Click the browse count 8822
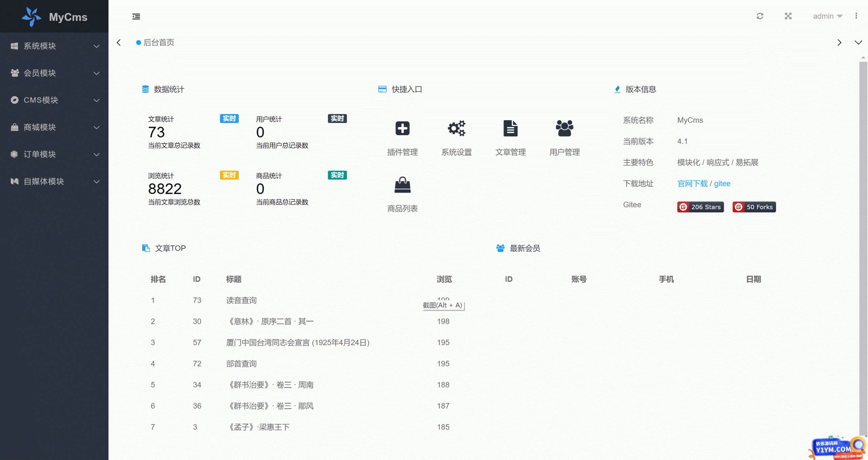The width and height of the screenshot is (868, 460). (165, 189)
